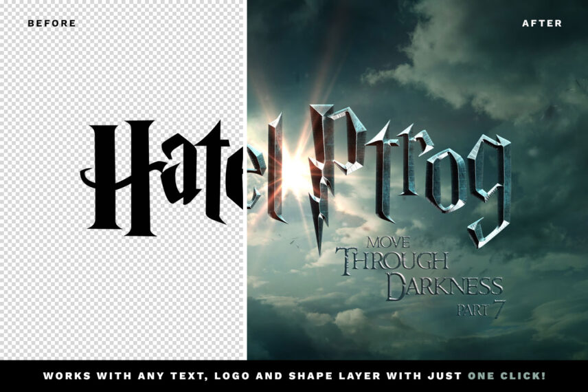Click the word MOVE in the image
The image size is (588, 392).
coord(388,243)
